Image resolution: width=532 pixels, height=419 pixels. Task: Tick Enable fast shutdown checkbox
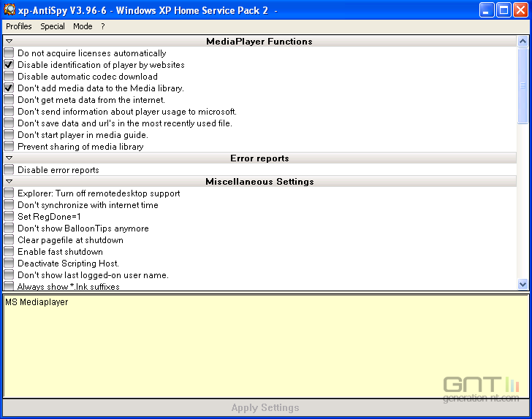point(9,252)
